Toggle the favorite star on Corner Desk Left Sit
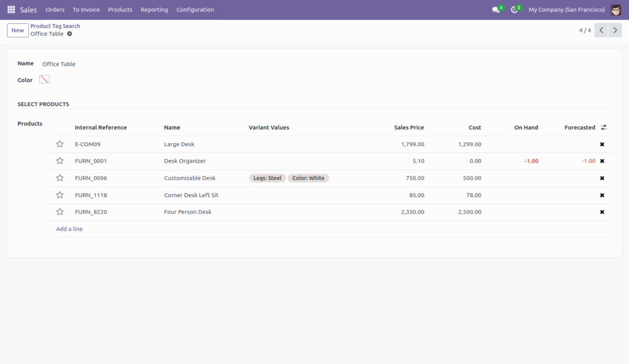 60,195
